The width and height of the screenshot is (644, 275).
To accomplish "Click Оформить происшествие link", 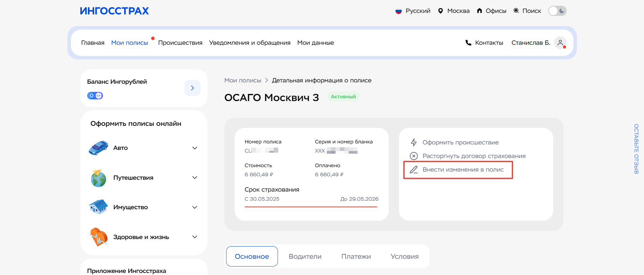I will (x=461, y=142).
